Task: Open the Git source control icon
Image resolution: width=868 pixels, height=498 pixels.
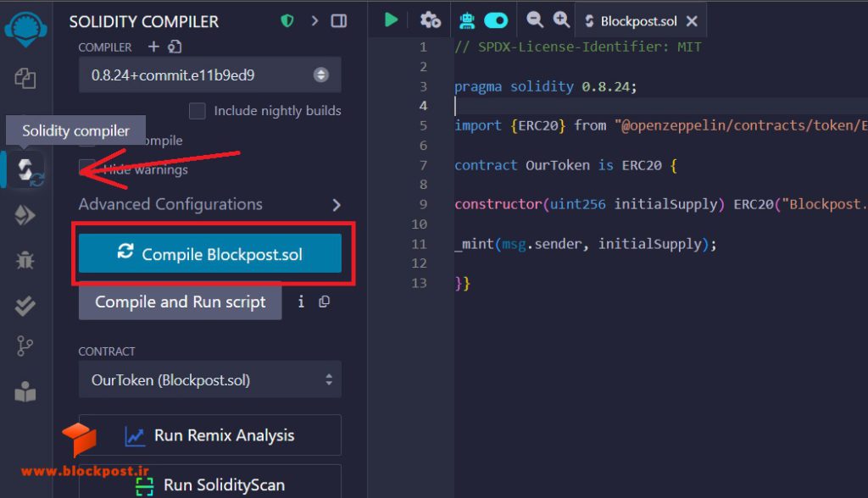Action: coord(25,346)
